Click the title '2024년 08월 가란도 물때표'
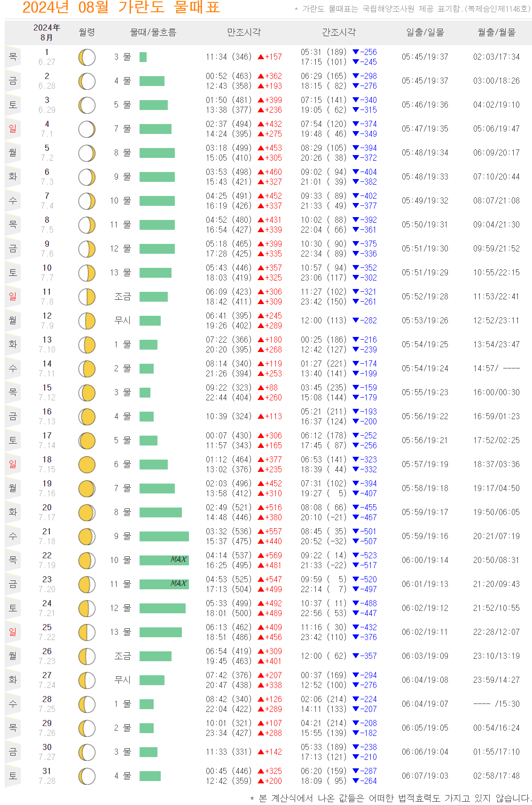Image resolution: width=532 pixels, height=805 pixels. tap(121, 8)
